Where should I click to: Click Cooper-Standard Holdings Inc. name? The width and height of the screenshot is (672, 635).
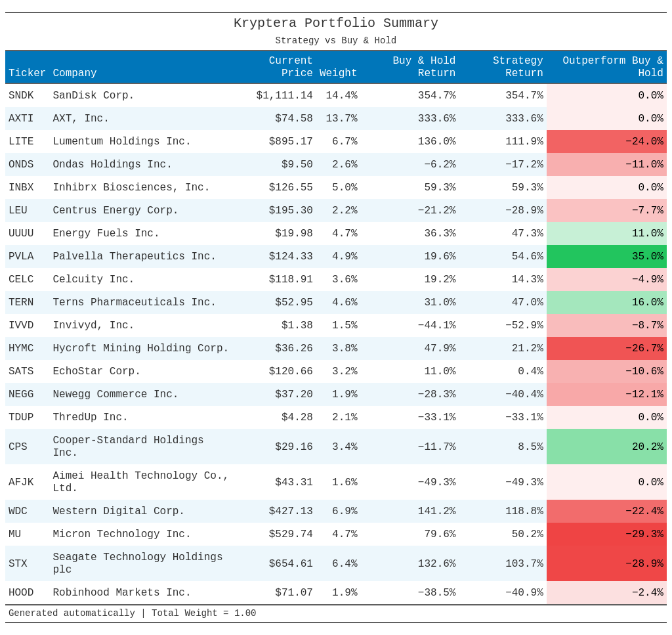[128, 447]
